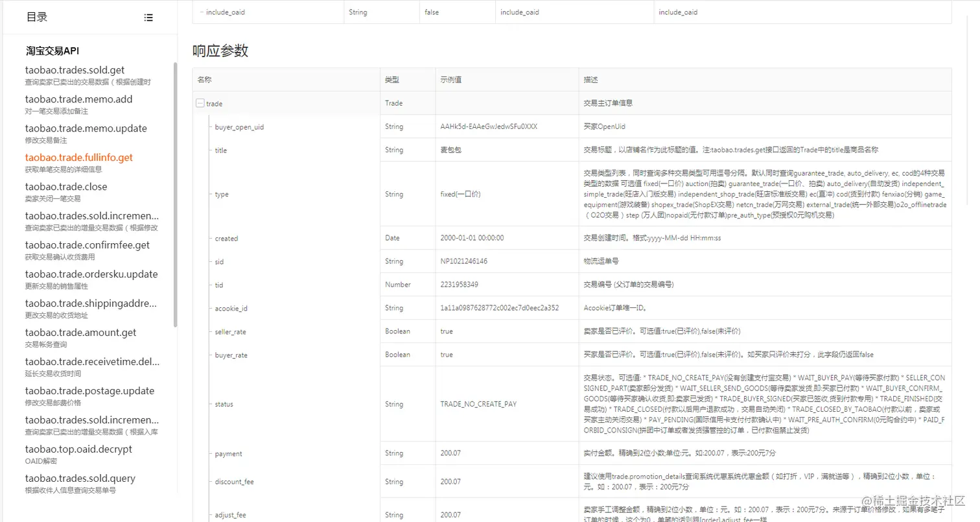
Task: Click the 200.07 value in the discount_fee row
Action: point(450,482)
